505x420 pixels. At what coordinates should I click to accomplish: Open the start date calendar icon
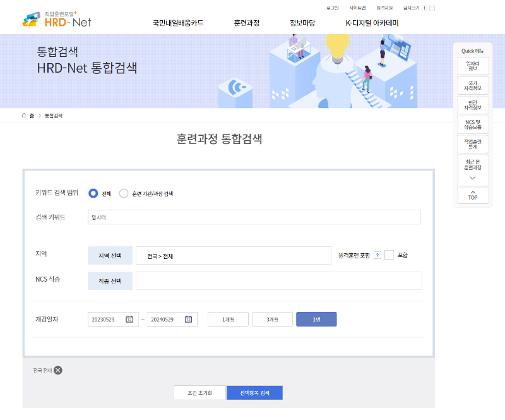click(128, 319)
